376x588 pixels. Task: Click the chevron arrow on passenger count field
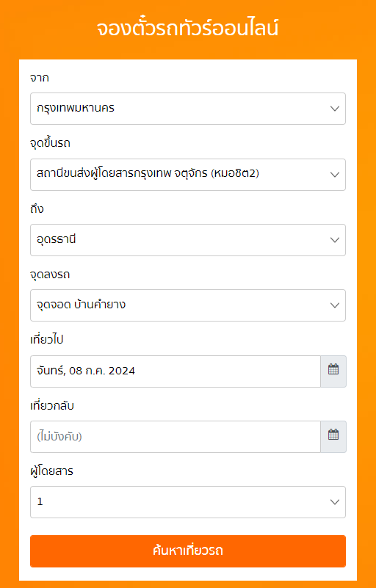[x=335, y=502]
